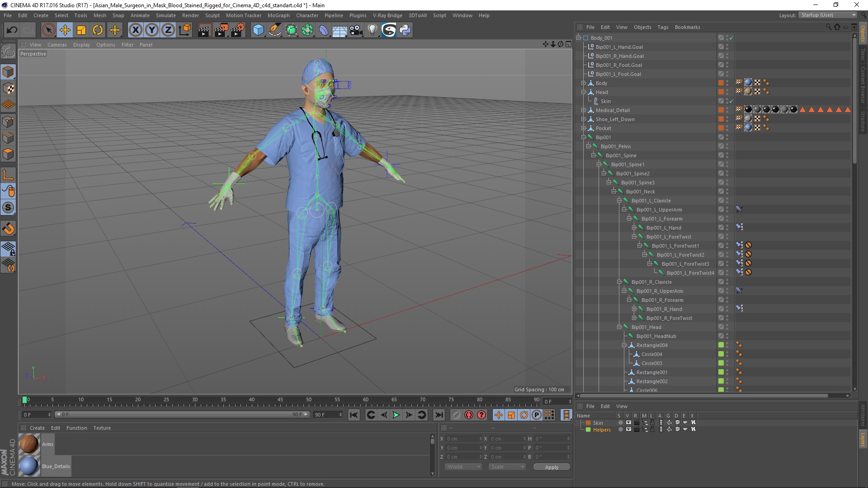
Task: Click the Record Active Objects button
Action: coord(456,415)
